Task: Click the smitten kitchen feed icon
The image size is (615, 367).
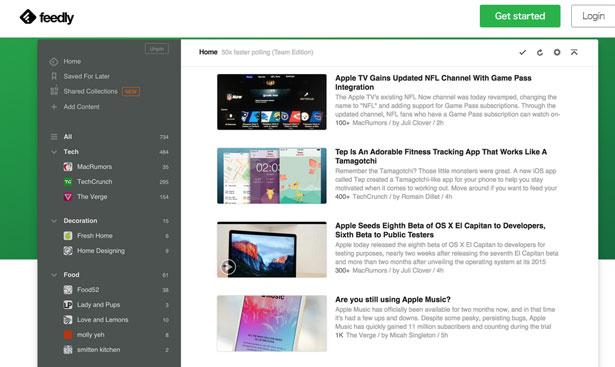Action: (68, 349)
